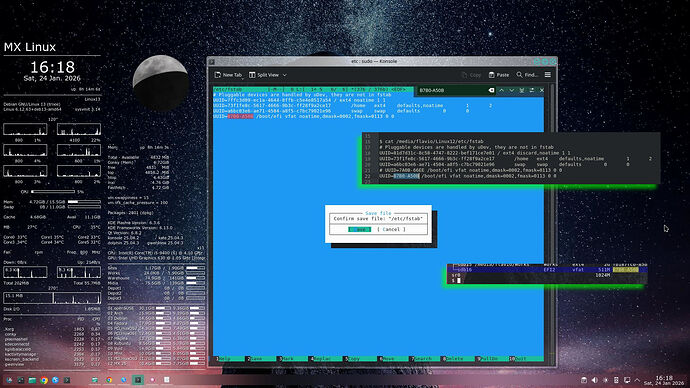Click the Copy toolbar button
This screenshot has height=388, width=690.
[x=471, y=75]
